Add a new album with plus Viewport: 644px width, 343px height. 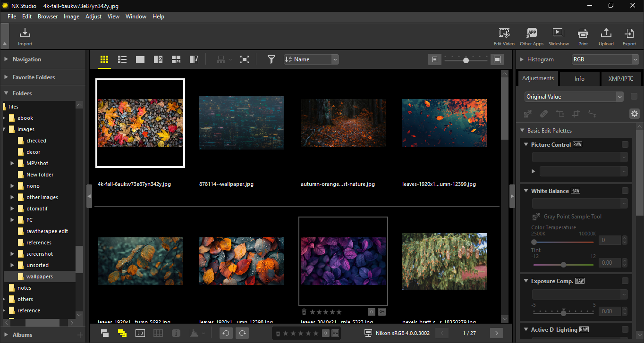click(x=80, y=335)
